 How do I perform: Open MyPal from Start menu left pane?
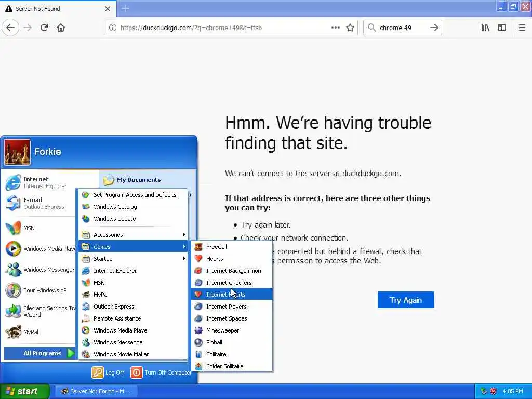[x=40, y=332]
